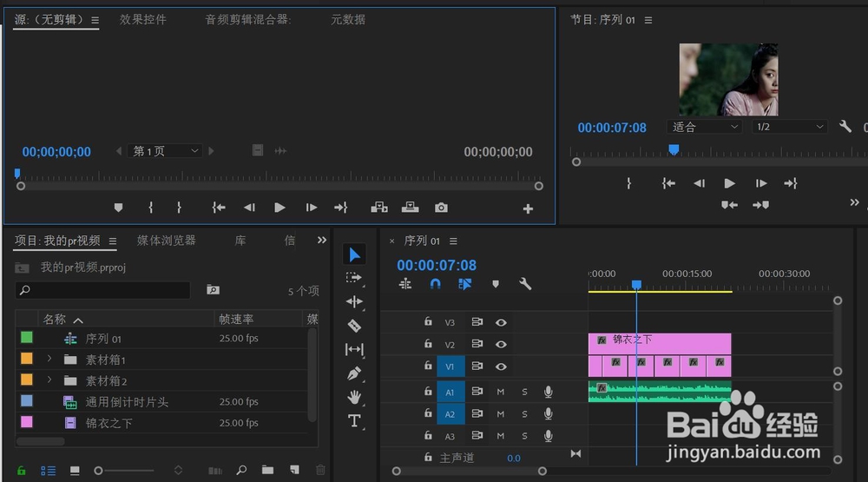
Task: Open the 1/2 playback resolution dropdown
Action: point(789,127)
